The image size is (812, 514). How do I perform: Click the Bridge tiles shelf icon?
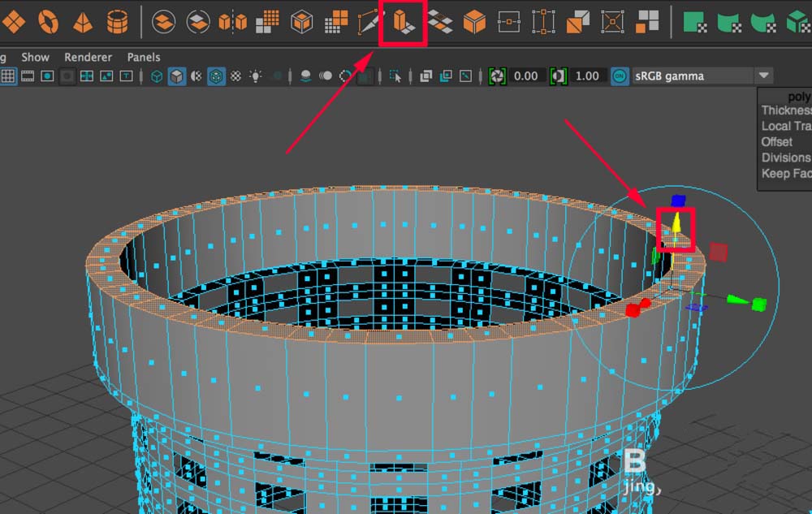pyautogui.click(x=439, y=22)
